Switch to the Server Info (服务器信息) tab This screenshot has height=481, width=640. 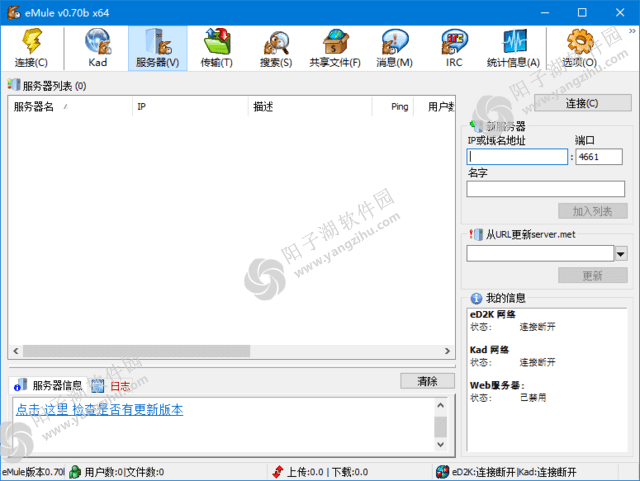click(x=48, y=385)
